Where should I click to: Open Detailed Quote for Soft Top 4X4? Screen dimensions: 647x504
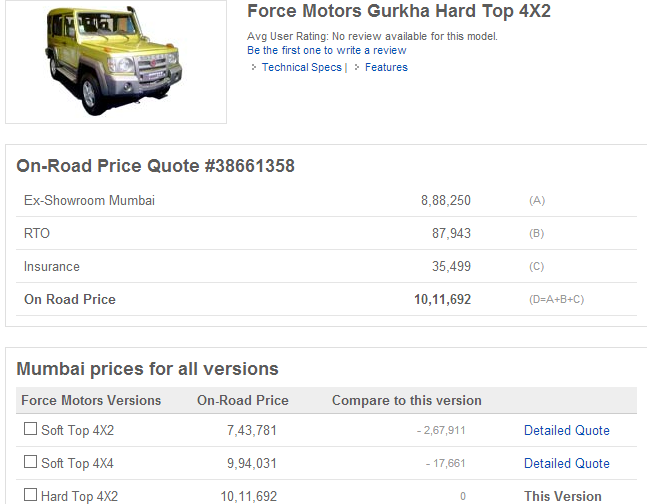tap(567, 464)
